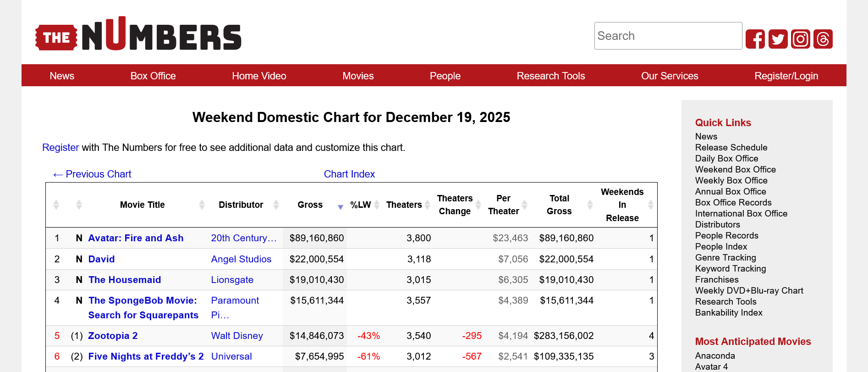Open Release Schedule in Quick Links
The height and width of the screenshot is (372, 868).
[731, 147]
